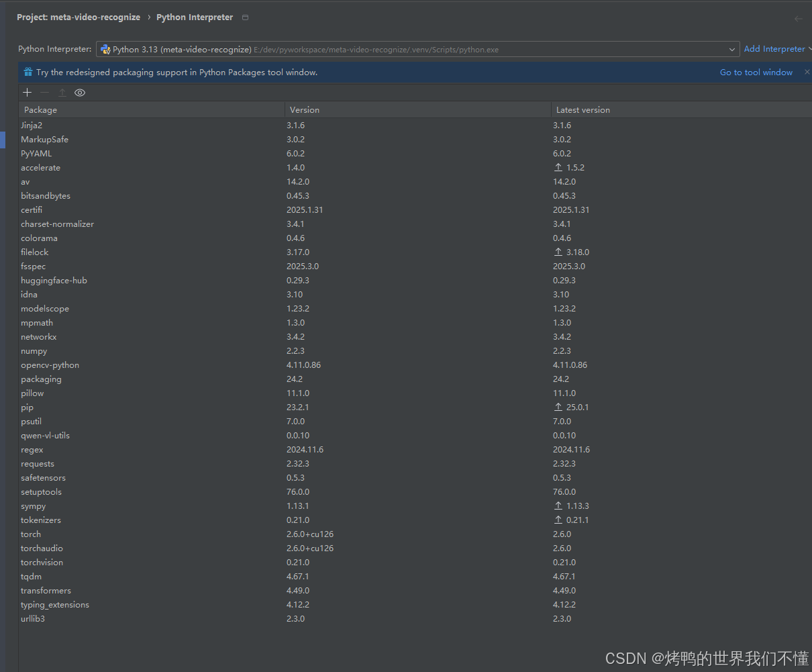Select the torch package row
The height and width of the screenshot is (672, 812).
[x=415, y=534]
